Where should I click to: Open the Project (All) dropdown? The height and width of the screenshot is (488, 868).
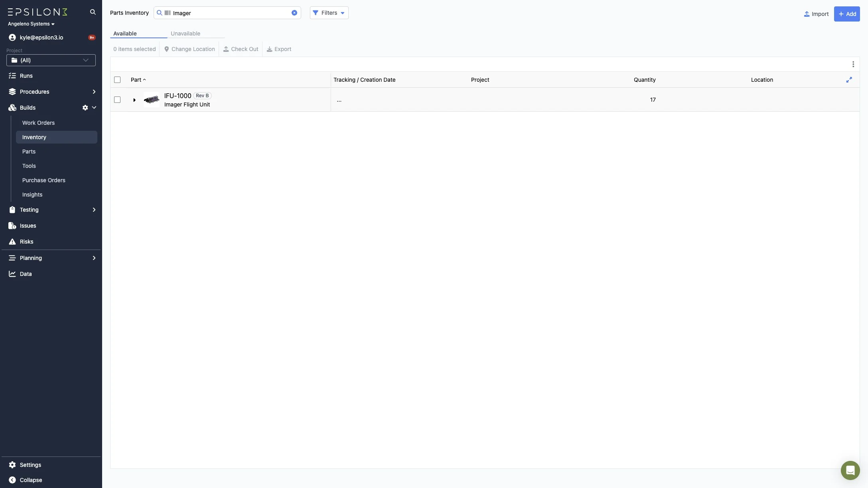tap(51, 60)
